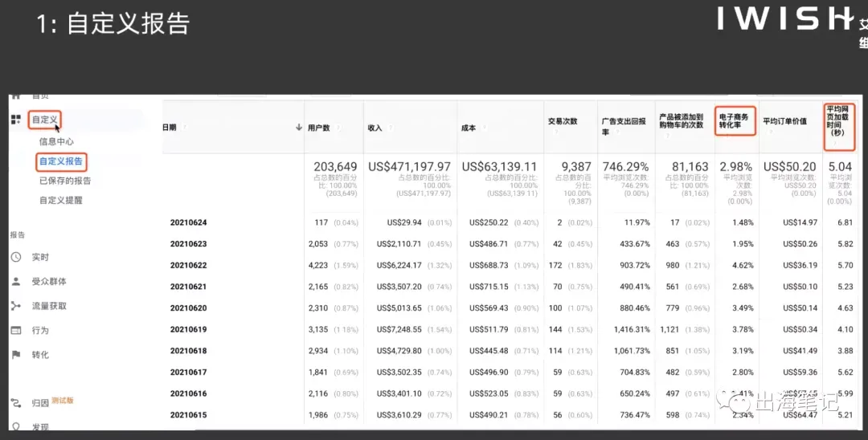Sort by 产品被添加到购物车的次数 header
This screenshot has height=440, width=868.
click(x=681, y=121)
